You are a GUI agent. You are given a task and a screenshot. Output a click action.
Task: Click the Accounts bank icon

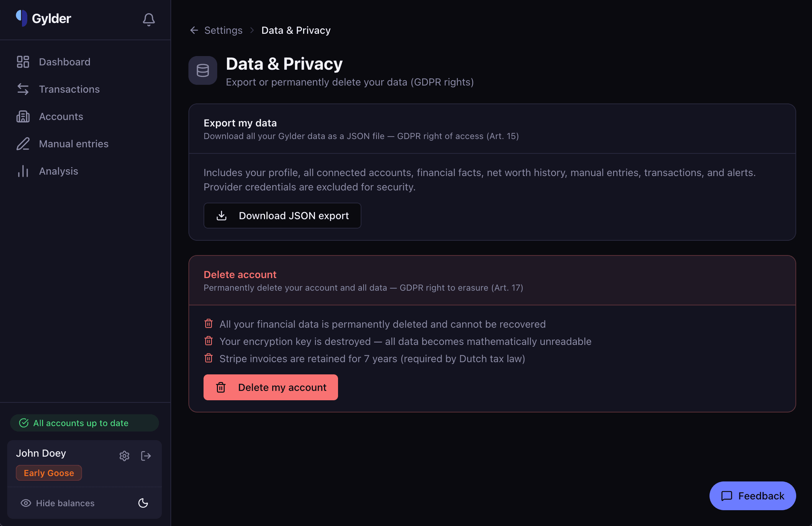[x=23, y=116]
